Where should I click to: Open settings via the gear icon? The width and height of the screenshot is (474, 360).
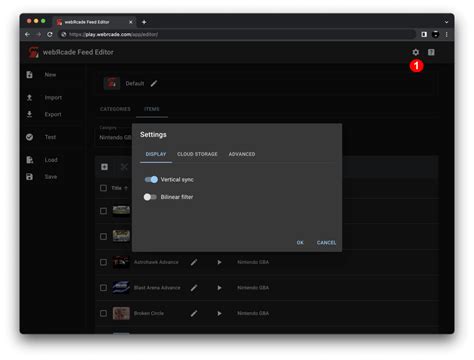pyautogui.click(x=415, y=52)
